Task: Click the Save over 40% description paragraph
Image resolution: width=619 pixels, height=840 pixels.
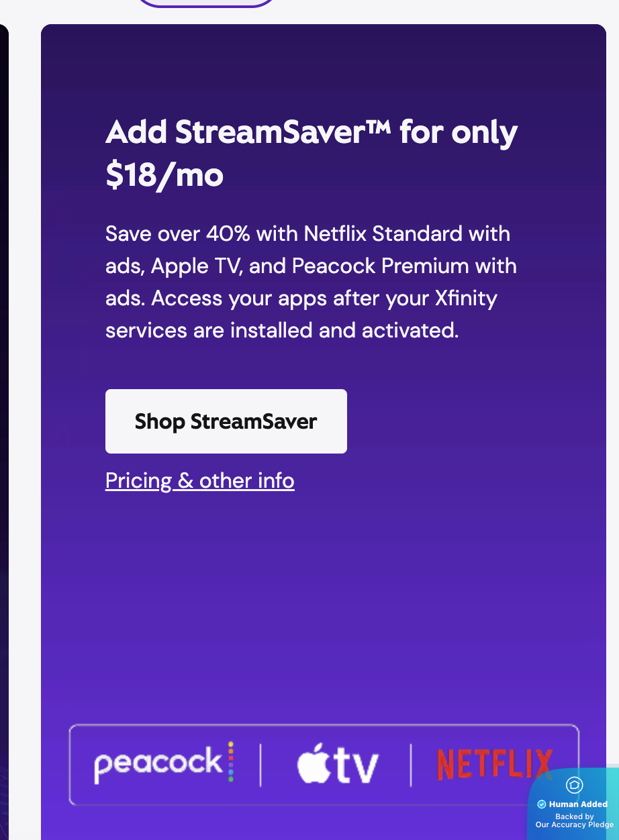Action: pyautogui.click(x=311, y=282)
